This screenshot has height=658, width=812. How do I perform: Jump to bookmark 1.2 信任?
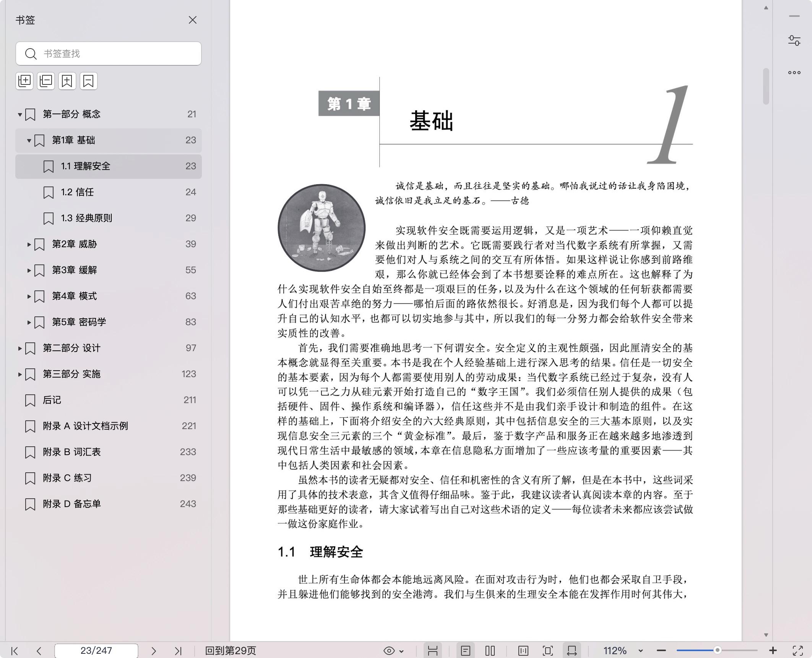tap(109, 192)
